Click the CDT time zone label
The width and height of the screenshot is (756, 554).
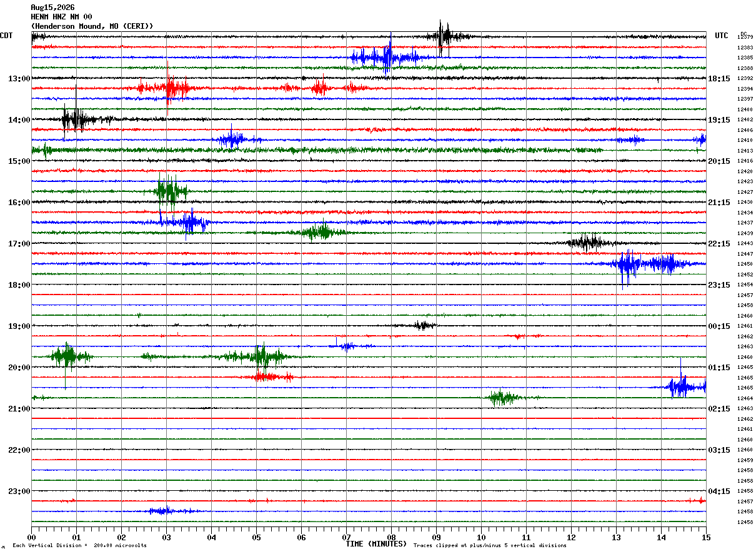pos(7,36)
